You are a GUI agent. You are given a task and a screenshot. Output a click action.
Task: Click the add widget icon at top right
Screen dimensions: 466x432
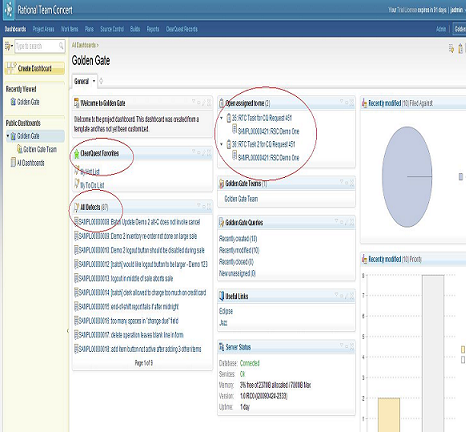tap(451, 48)
